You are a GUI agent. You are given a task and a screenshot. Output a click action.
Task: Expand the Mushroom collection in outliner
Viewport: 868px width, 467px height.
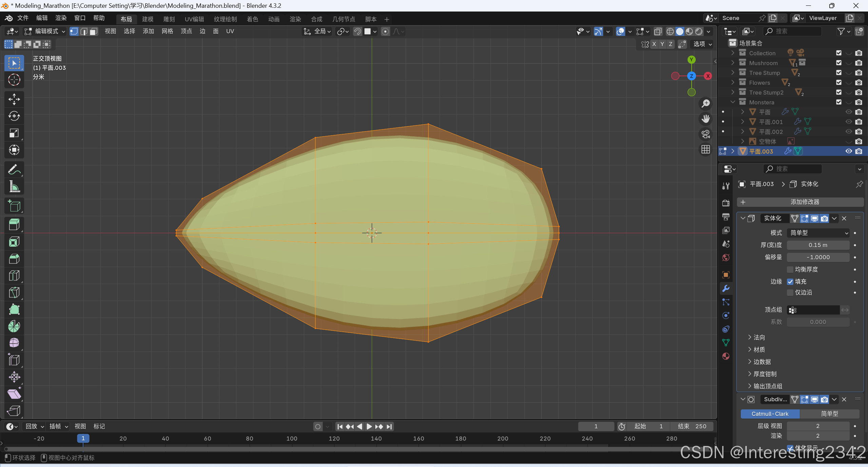point(733,63)
